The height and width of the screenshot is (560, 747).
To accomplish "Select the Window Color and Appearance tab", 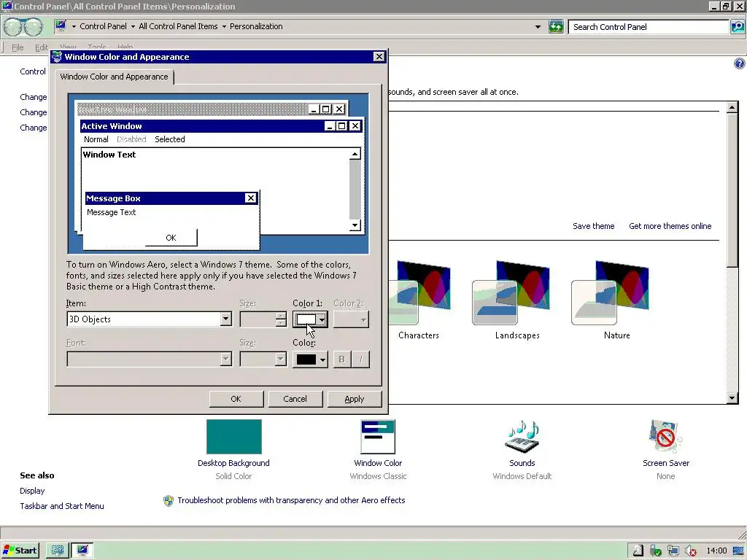I will pyautogui.click(x=115, y=77).
